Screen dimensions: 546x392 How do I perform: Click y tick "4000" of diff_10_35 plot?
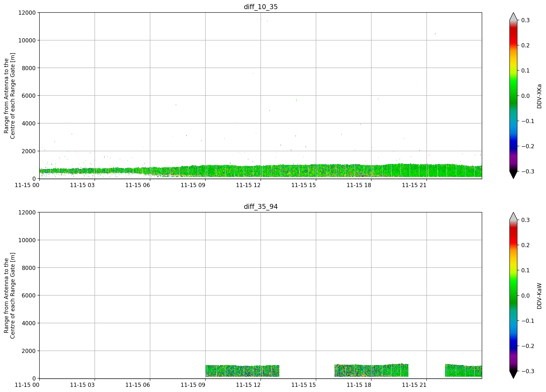29,123
